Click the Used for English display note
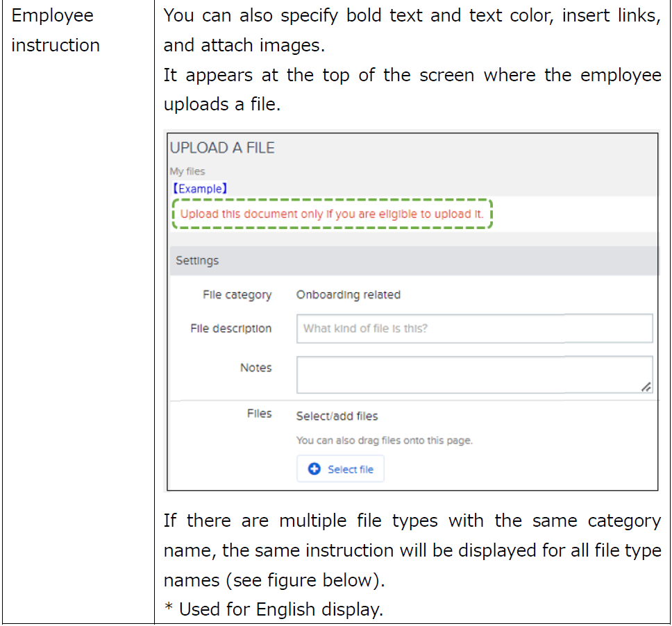 [x=273, y=609]
